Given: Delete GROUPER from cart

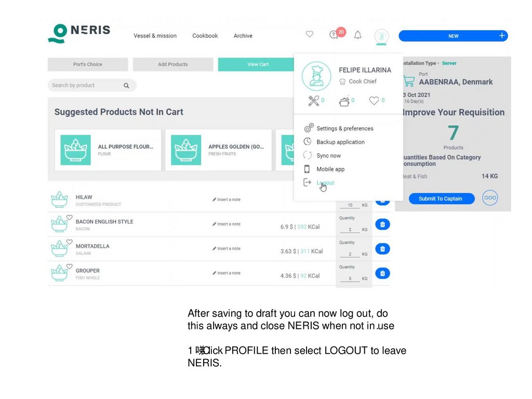Looking at the screenshot, I should (382, 273).
